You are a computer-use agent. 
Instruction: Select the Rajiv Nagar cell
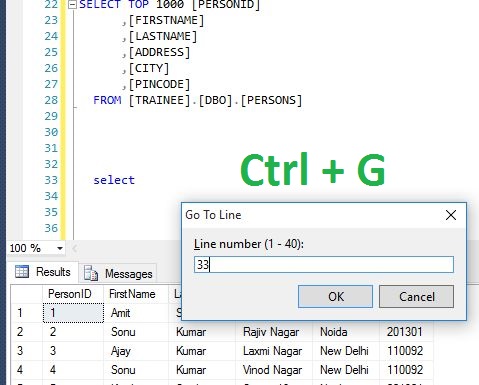point(274,332)
